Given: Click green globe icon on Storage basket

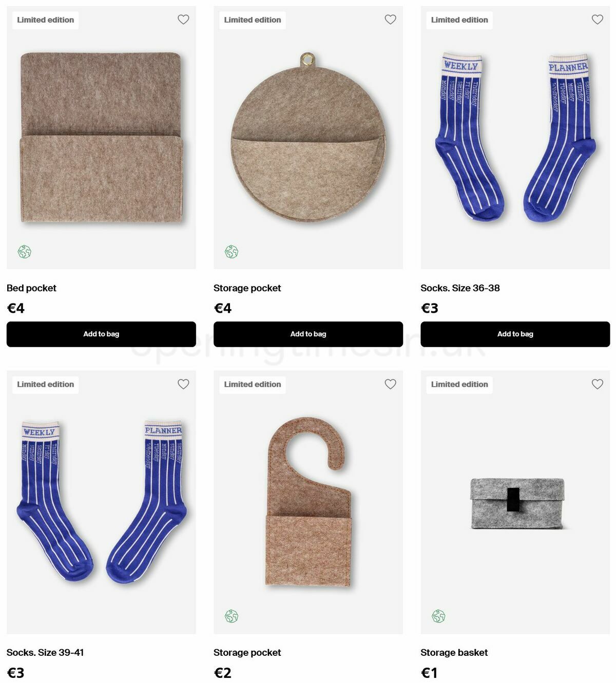Looking at the screenshot, I should pyautogui.click(x=438, y=616).
